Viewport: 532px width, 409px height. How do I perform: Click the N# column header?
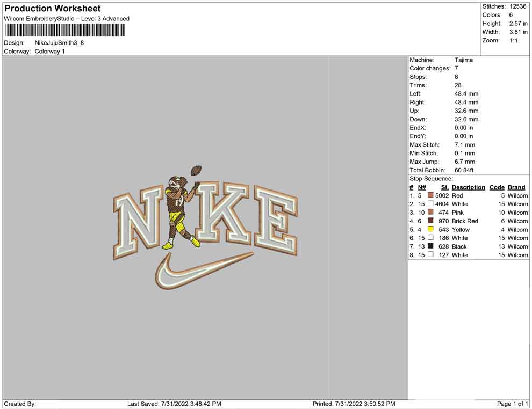[422, 187]
